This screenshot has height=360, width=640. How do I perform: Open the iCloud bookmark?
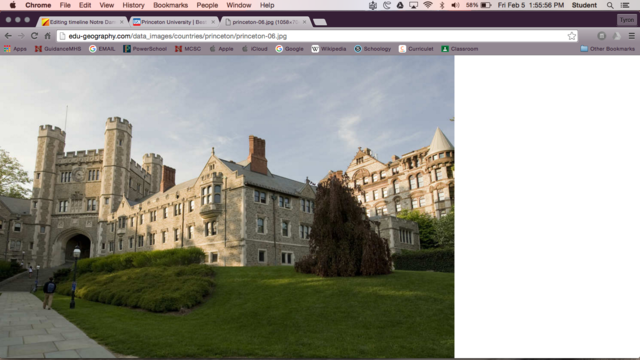click(x=254, y=49)
